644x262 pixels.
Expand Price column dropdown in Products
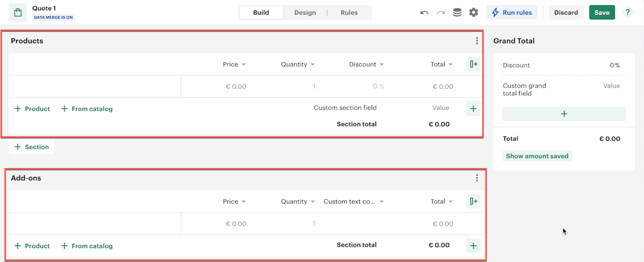(x=244, y=64)
